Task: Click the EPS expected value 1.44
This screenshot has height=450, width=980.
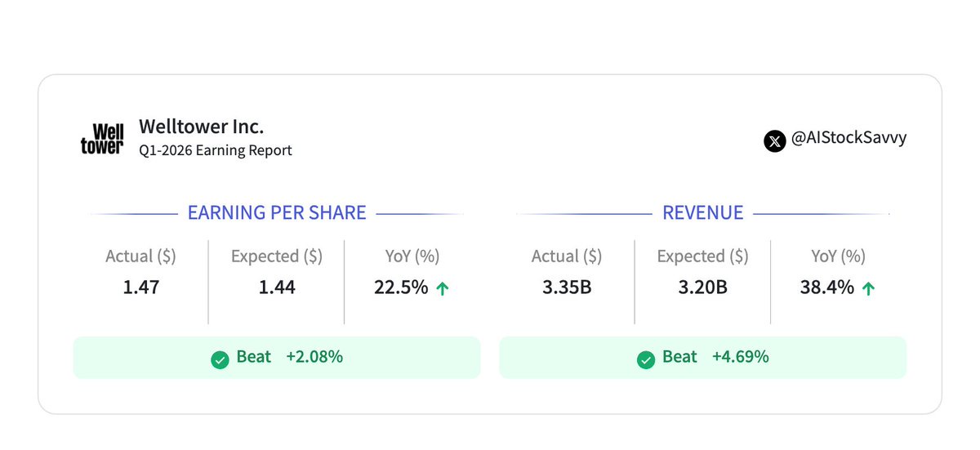Action: [x=277, y=287]
